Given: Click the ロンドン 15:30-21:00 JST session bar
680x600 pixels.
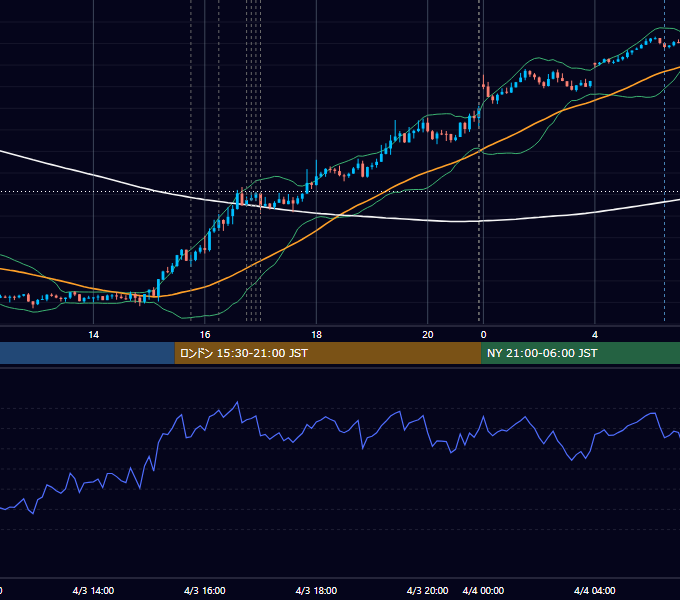Looking at the screenshot, I should point(328,353).
